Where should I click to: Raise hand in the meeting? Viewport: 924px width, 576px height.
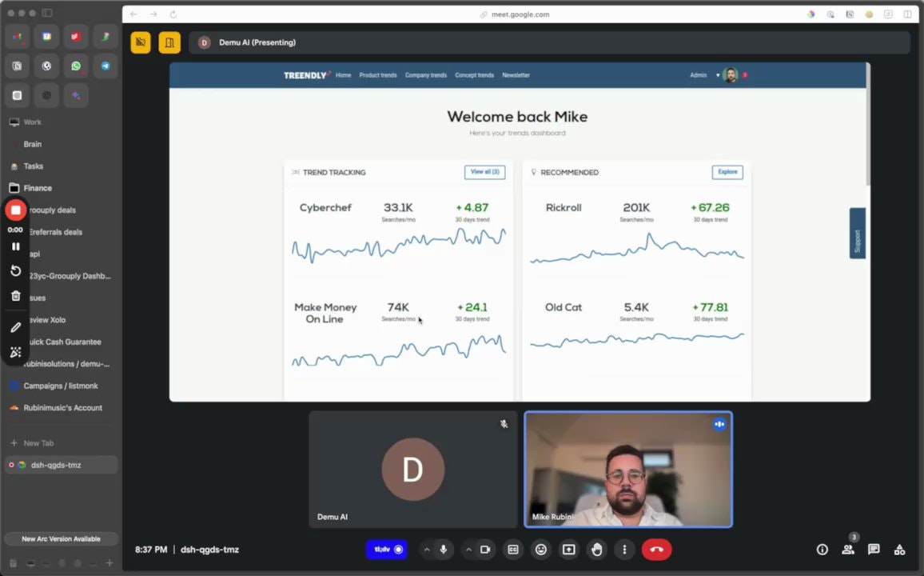[596, 550]
